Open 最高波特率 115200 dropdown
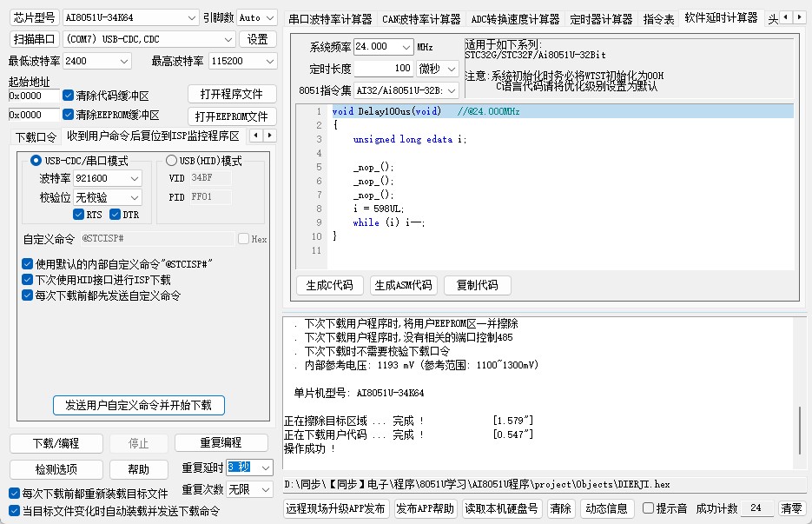The height and width of the screenshot is (524, 812). 243,61
